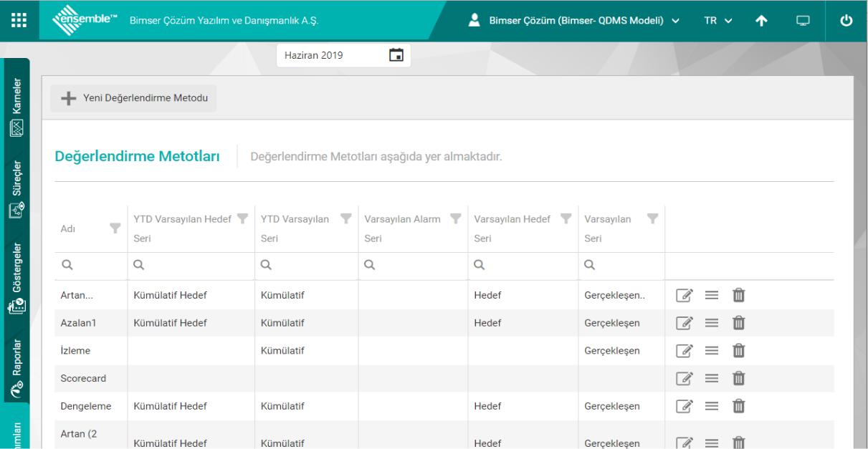This screenshot has width=868, height=449.
Task: Delete the Dengeleme row
Action: coord(738,406)
